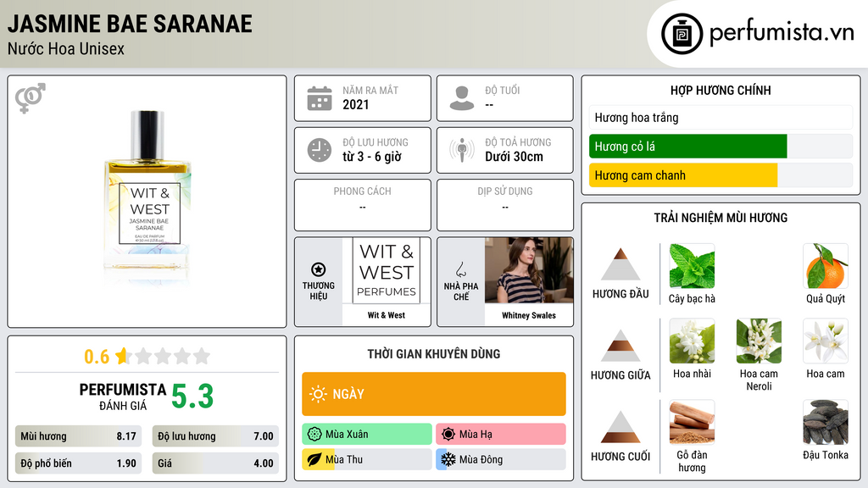868x488 pixels.
Task: Click the TRẢI NGHIỆM MÙI HƯƠNG heading
Action: click(721, 218)
